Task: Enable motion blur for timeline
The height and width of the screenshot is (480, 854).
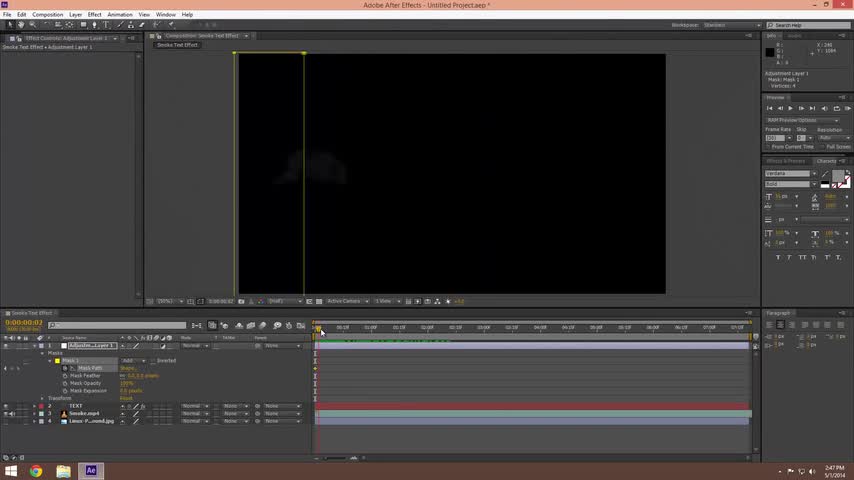Action: coord(263,325)
